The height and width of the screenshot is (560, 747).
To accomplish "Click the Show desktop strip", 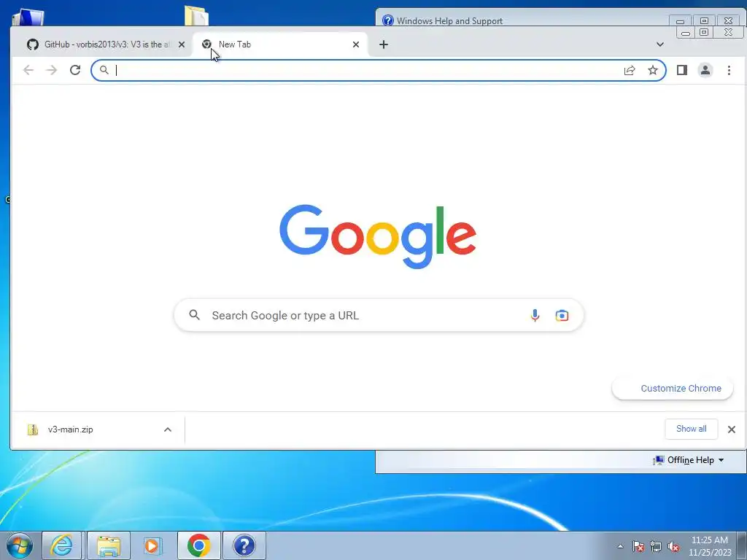I will [x=742, y=545].
